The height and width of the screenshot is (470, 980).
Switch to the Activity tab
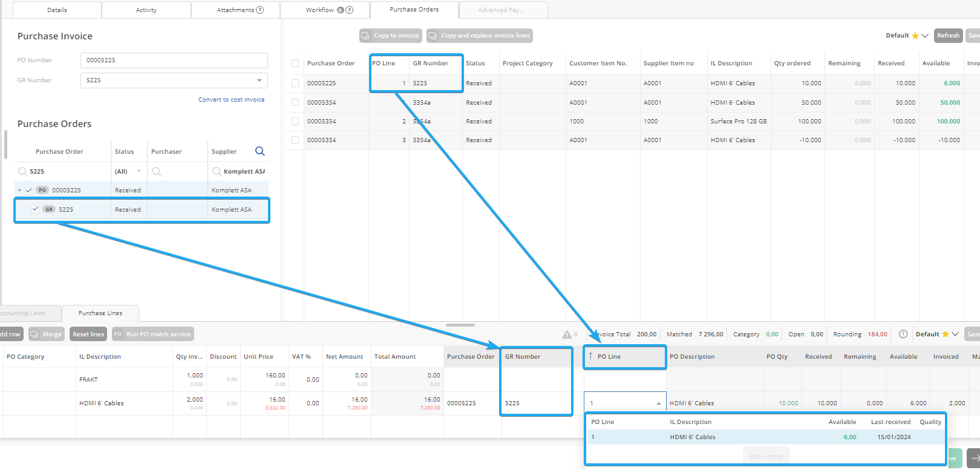pos(146,10)
